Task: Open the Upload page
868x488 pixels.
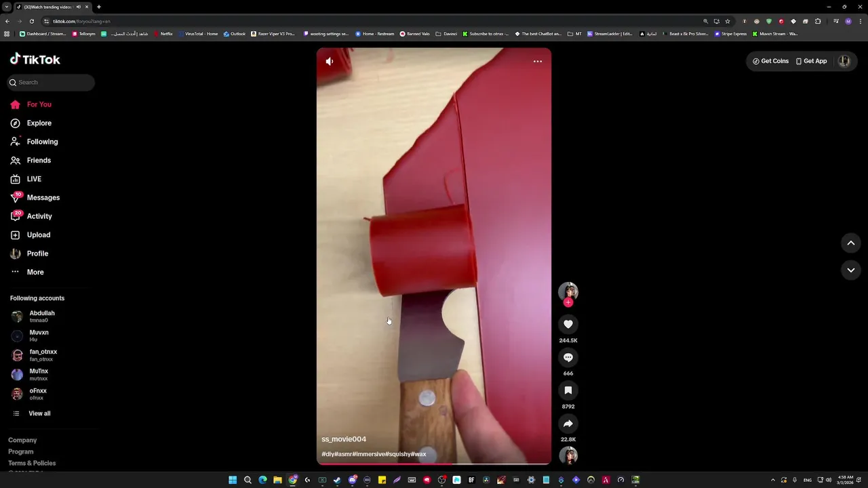Action: pyautogui.click(x=31, y=235)
